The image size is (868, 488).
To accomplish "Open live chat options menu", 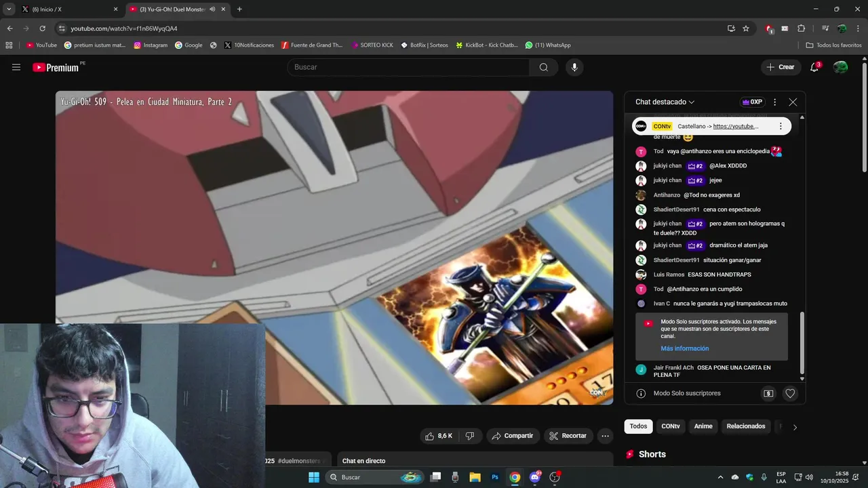I will pyautogui.click(x=774, y=102).
